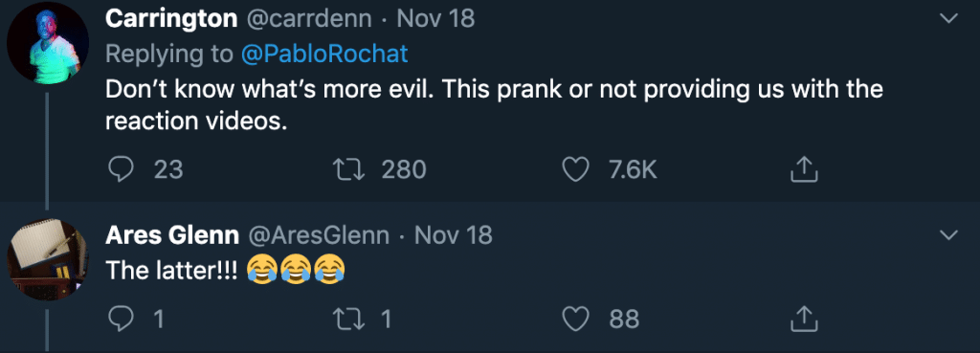Like Carrington's tweet with 7.6K likes
The image size is (980, 353).
pyautogui.click(x=575, y=170)
